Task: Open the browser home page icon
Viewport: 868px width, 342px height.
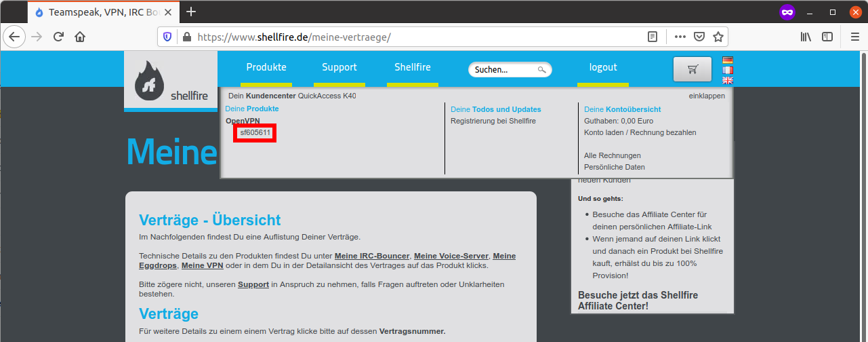Action: click(80, 37)
